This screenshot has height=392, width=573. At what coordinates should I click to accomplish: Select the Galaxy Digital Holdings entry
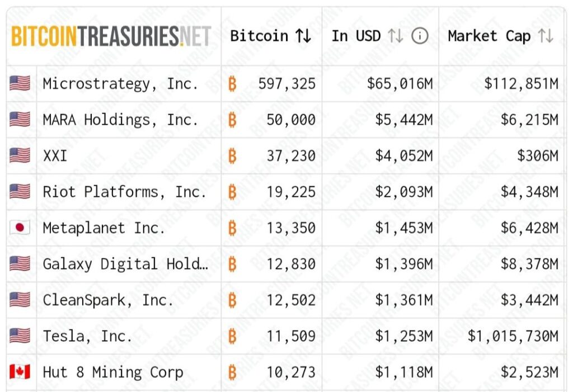(x=125, y=264)
